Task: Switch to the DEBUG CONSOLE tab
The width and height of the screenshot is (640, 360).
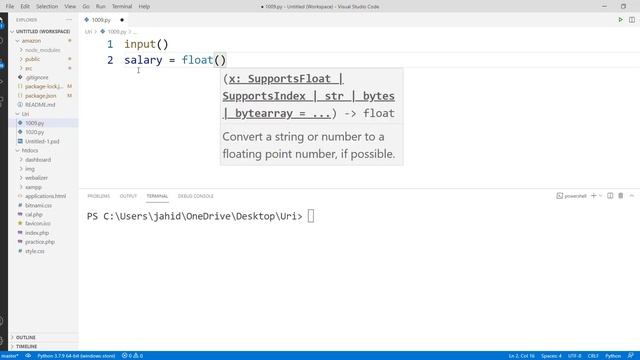Action: click(x=196, y=196)
